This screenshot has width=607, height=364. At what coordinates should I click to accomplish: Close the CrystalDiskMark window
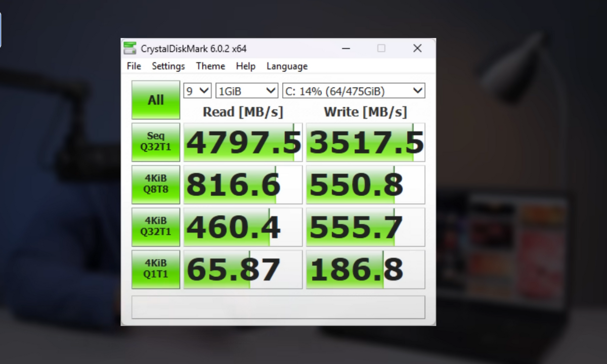417,49
